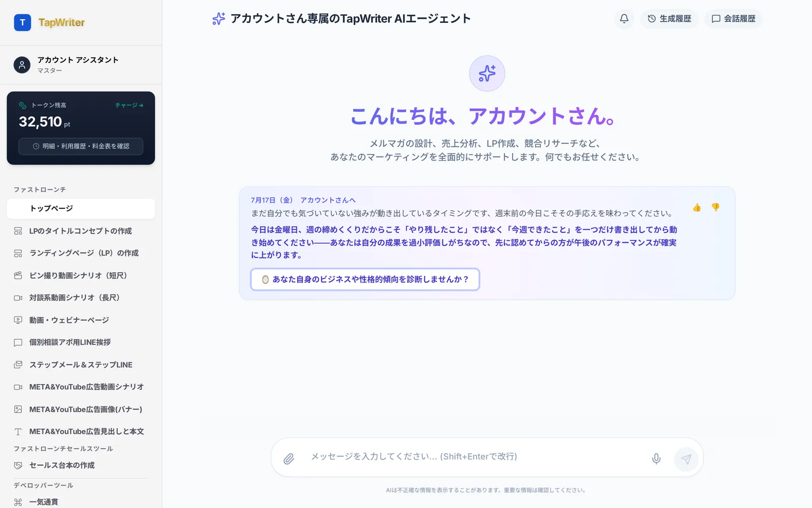Click the central sparkle avatar circle

click(487, 74)
